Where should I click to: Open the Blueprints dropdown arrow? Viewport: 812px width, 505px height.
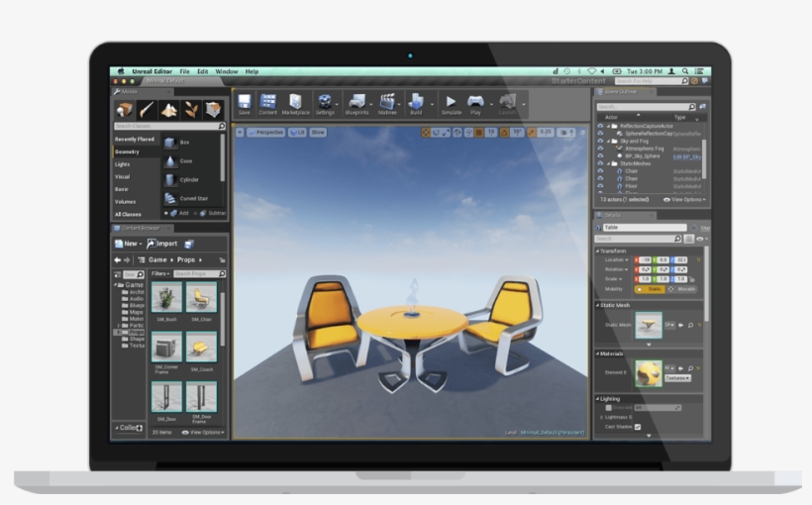coord(370,105)
